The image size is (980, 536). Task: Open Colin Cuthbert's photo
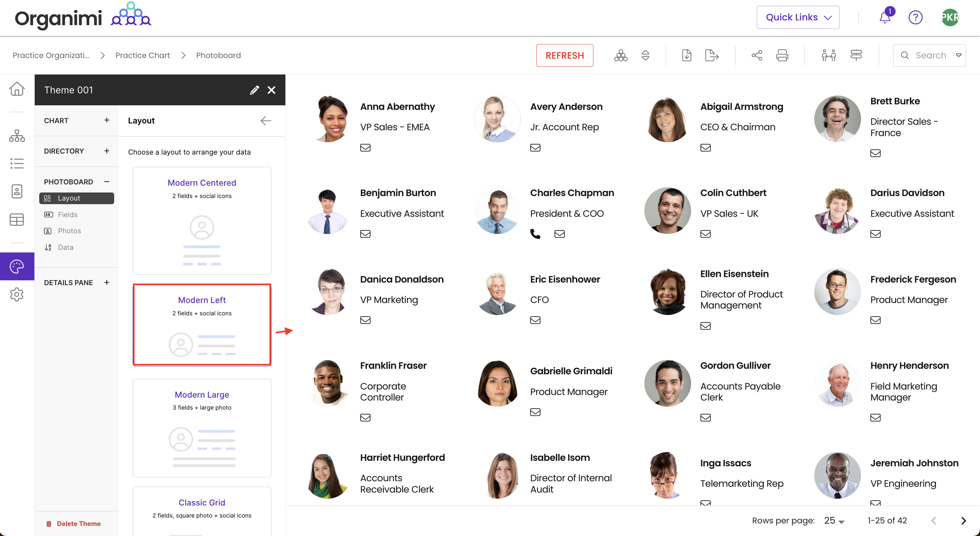(667, 211)
